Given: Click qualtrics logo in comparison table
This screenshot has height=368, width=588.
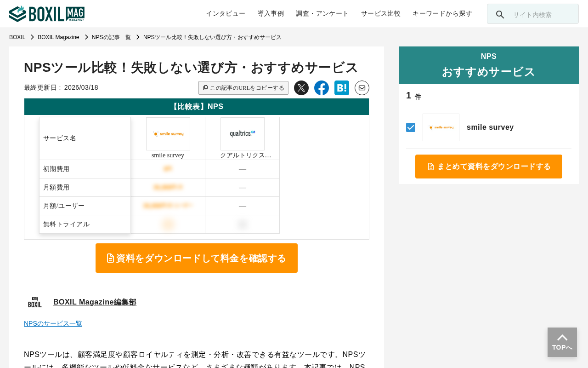Looking at the screenshot, I should [243, 134].
